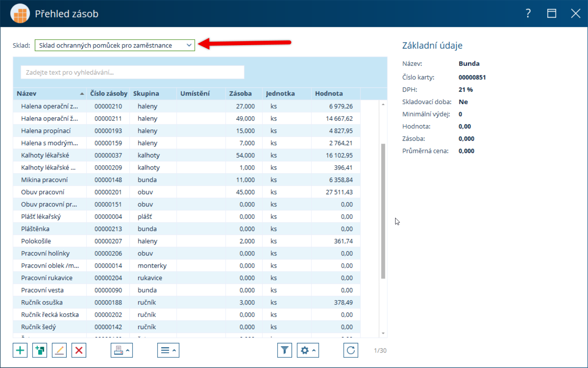The height and width of the screenshot is (368, 588).
Task: Click the monterky group cell
Action: tap(152, 266)
